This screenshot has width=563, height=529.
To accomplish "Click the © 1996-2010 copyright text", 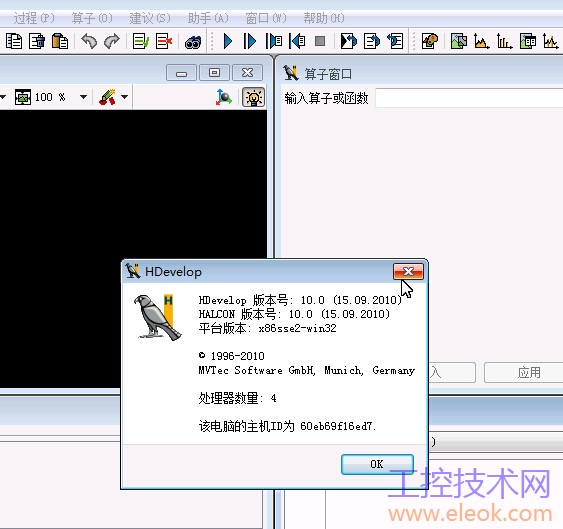I will 232,356.
